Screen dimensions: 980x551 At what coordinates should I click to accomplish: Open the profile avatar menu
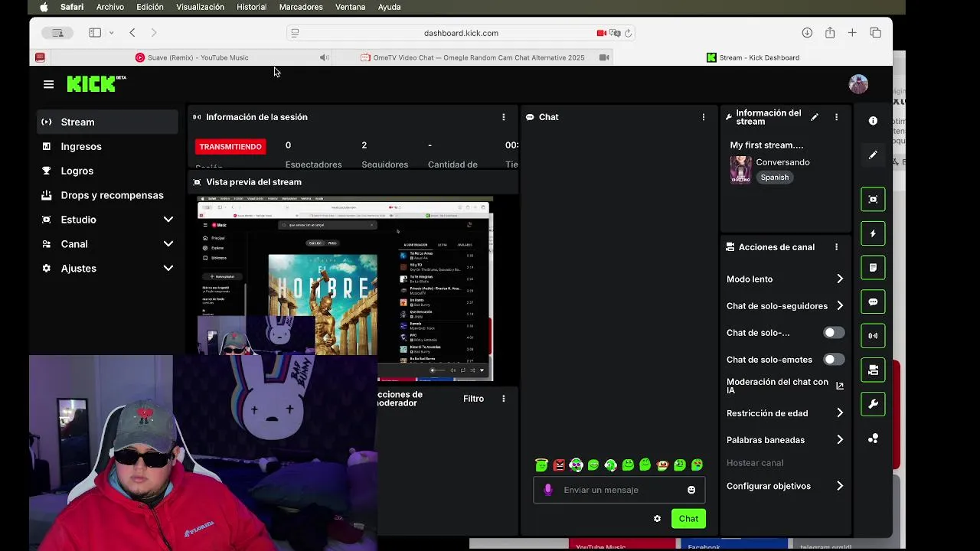point(858,84)
